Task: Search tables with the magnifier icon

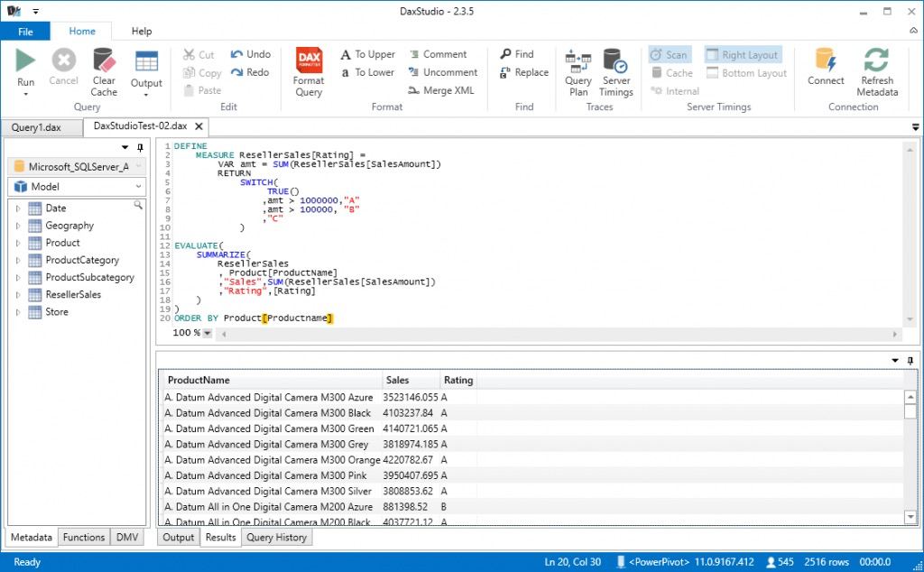Action: click(138, 205)
